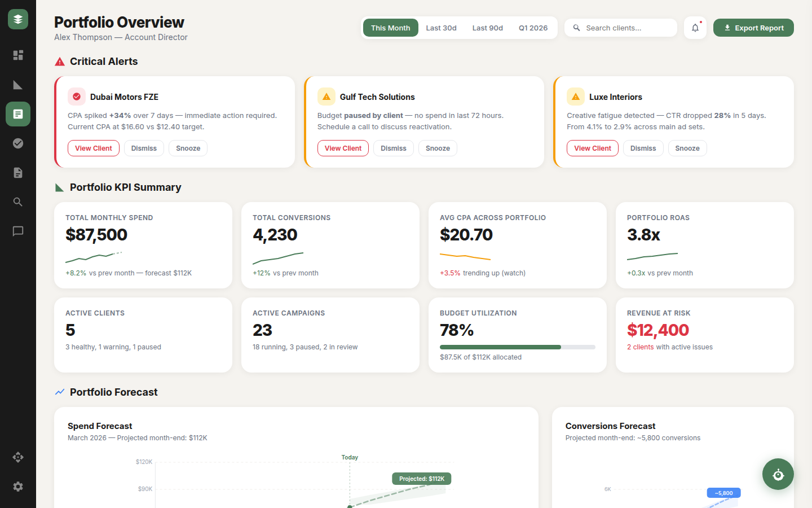Click the Projected: $112K chart label
The image size is (812, 508).
tap(422, 479)
